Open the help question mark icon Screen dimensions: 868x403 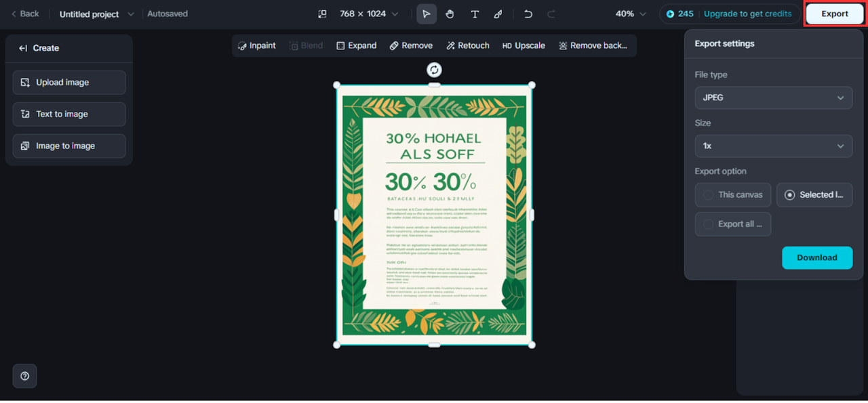point(25,376)
